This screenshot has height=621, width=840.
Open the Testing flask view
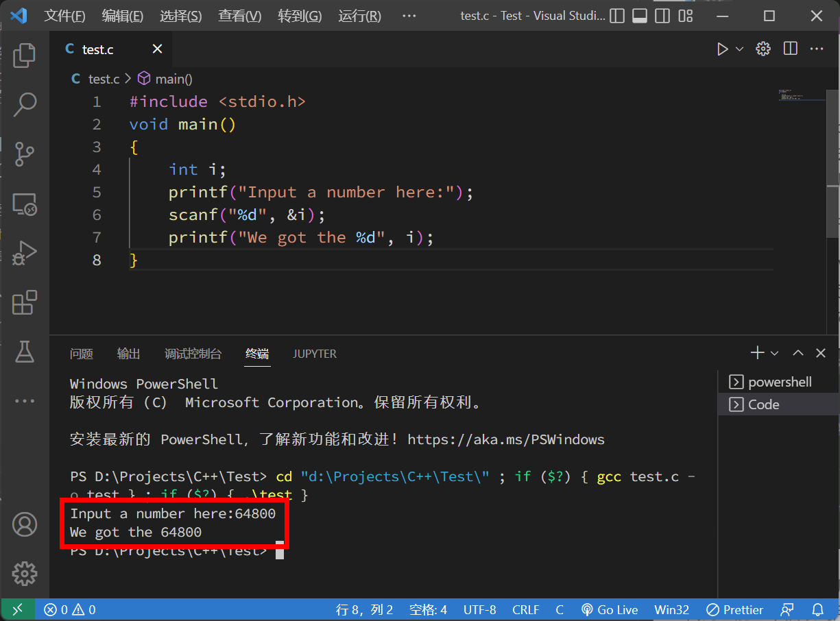[x=25, y=352]
